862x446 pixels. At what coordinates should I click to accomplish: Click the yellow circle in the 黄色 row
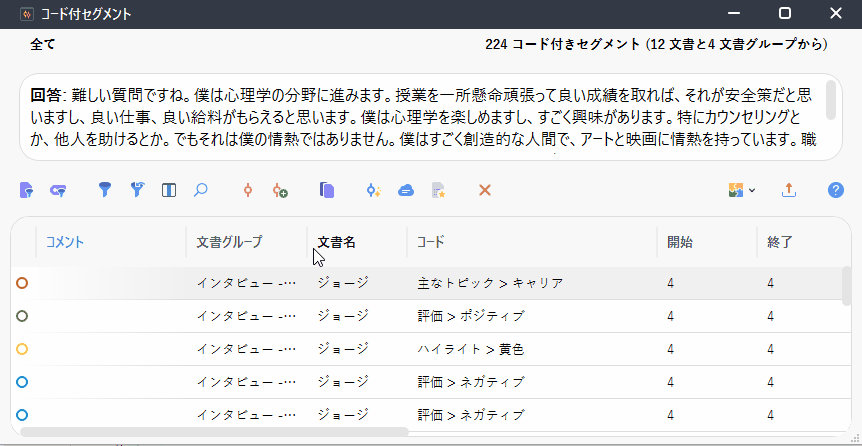tap(23, 349)
